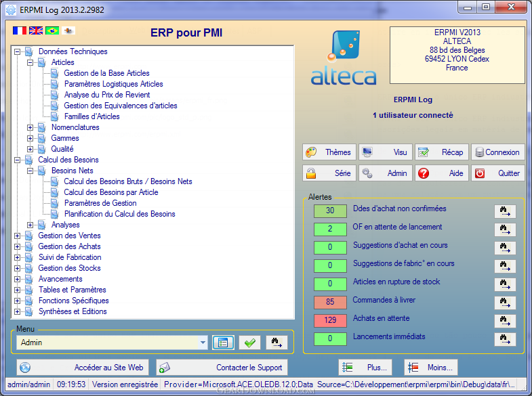Open Gestion des Equivalences d'articles
Viewport: 532px width, 396px height.
pyautogui.click(x=121, y=106)
